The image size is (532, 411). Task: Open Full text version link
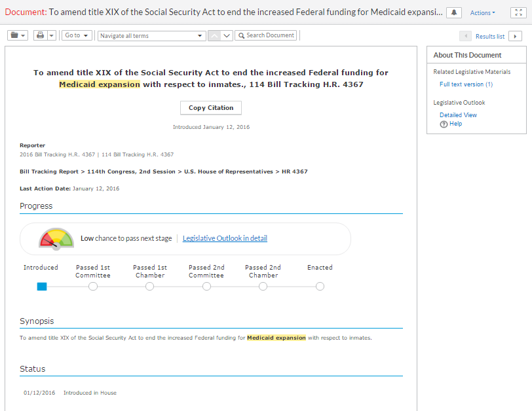coord(466,84)
